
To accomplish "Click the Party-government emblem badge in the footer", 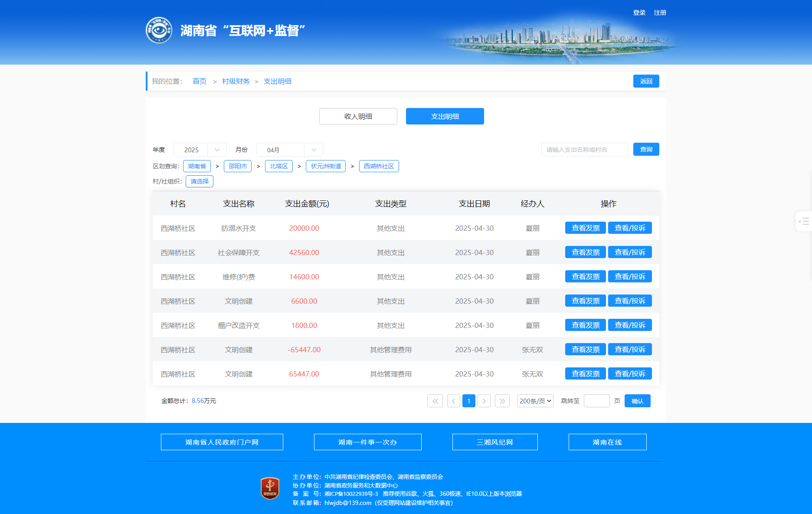I will point(270,488).
